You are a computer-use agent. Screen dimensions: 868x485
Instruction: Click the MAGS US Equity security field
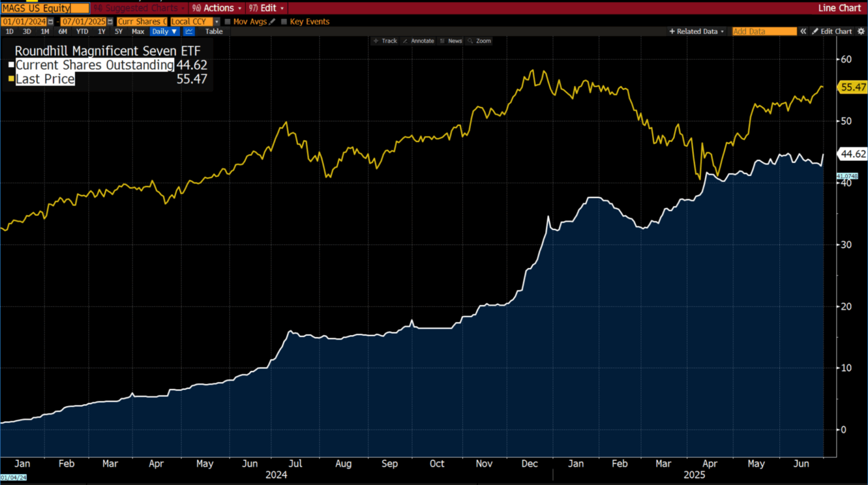pyautogui.click(x=45, y=8)
